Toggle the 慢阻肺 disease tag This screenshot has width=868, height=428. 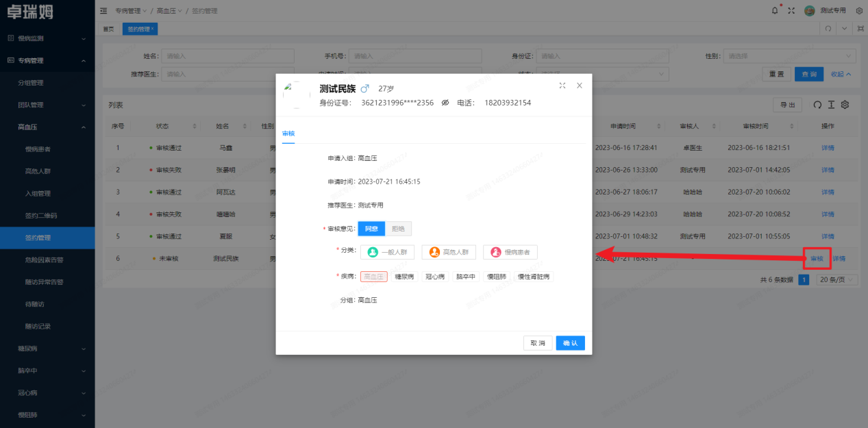click(x=496, y=277)
